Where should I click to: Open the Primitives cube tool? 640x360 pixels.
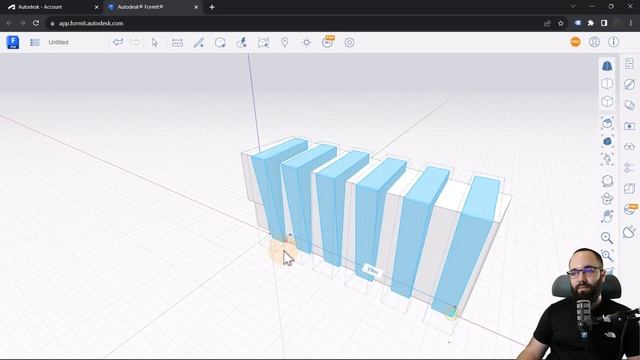click(x=220, y=42)
